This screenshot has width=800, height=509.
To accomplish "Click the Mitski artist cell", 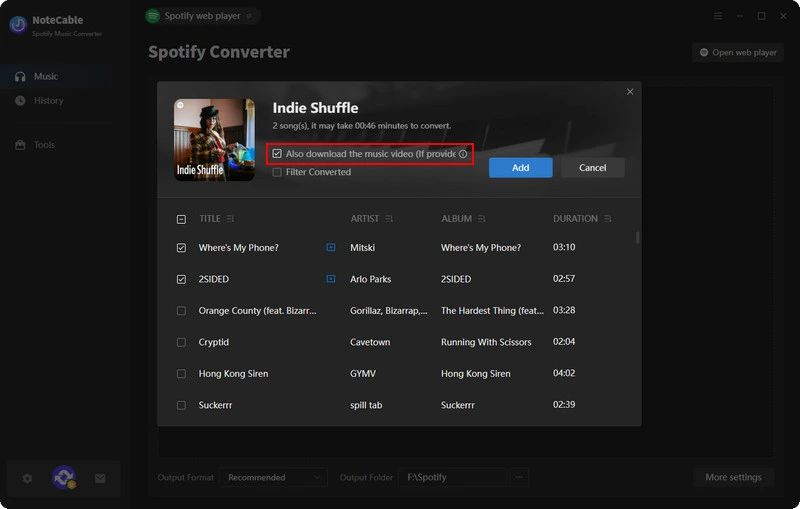I will coord(362,248).
